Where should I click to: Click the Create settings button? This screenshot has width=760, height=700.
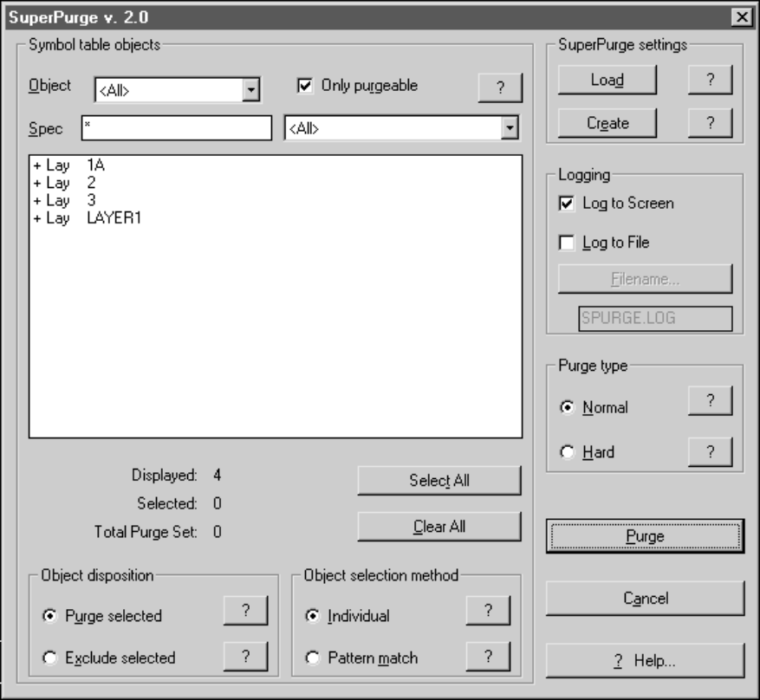pyautogui.click(x=607, y=123)
